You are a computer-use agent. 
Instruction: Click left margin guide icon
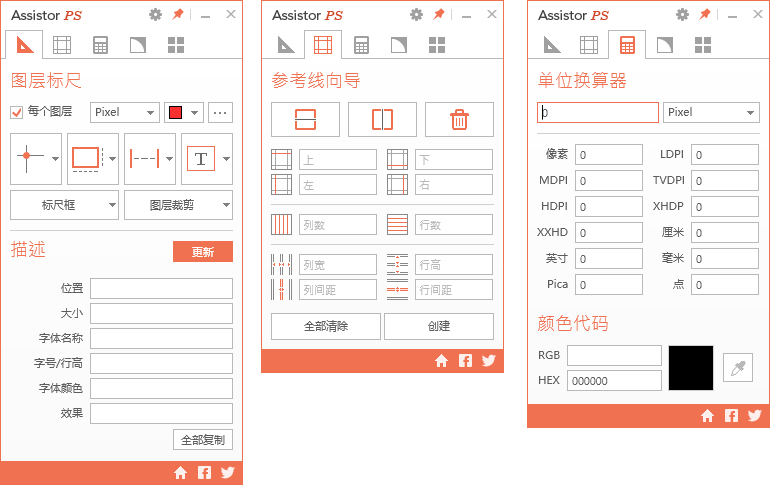(281, 185)
